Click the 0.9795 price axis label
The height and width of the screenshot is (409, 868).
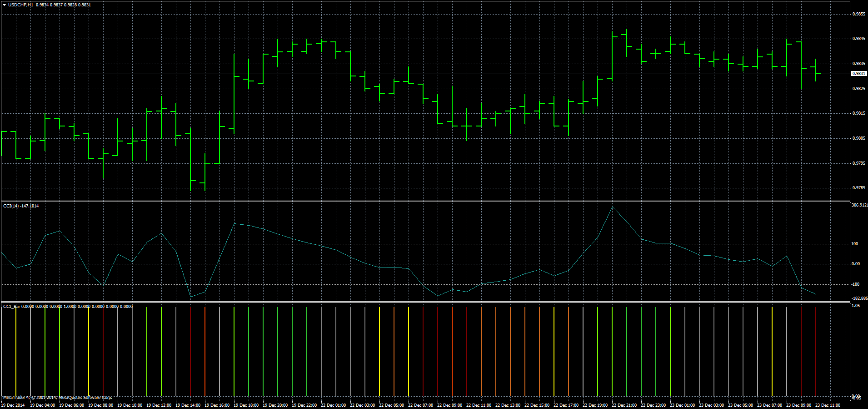coord(859,163)
